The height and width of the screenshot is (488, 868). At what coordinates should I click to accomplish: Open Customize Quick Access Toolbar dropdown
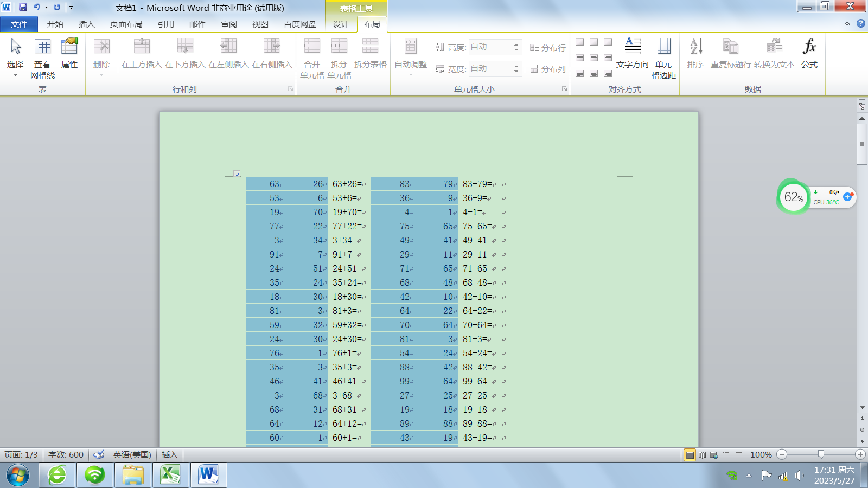[x=71, y=8]
